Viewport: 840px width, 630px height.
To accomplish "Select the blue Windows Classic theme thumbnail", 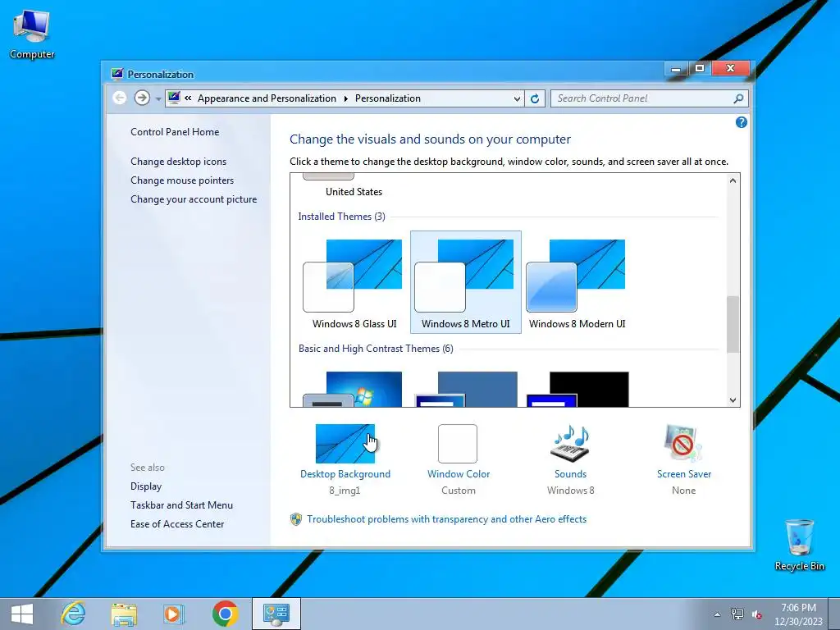I will click(x=466, y=389).
